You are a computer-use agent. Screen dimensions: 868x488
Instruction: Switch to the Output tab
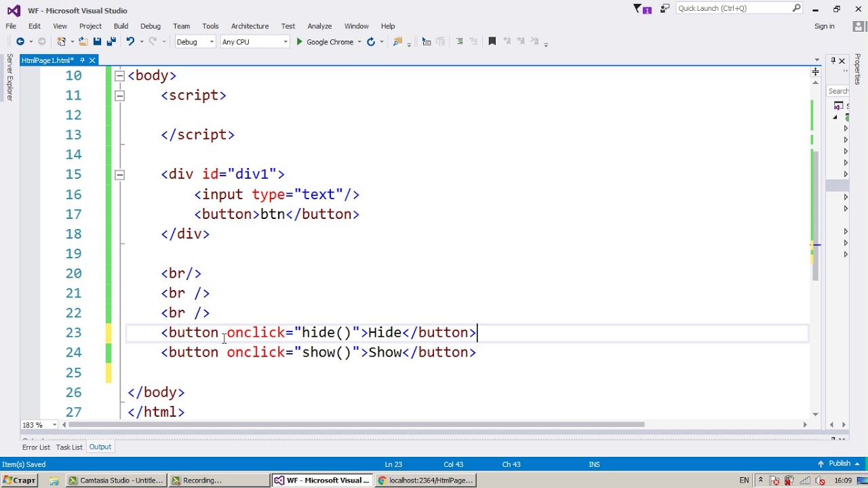(x=100, y=447)
